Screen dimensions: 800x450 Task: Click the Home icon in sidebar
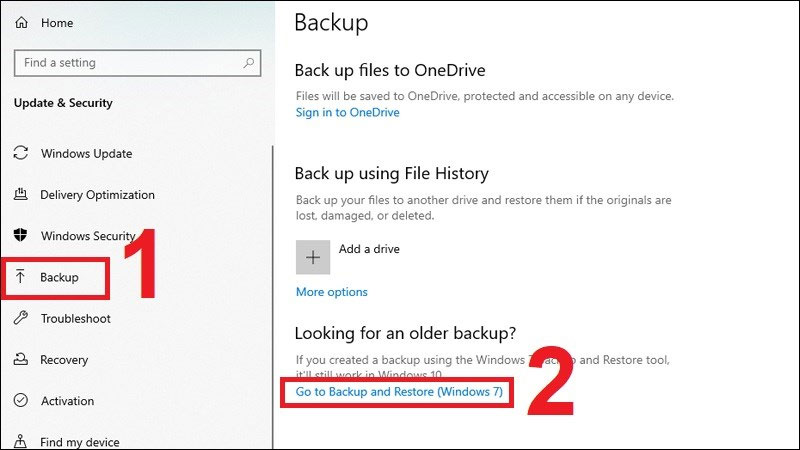tap(21, 22)
